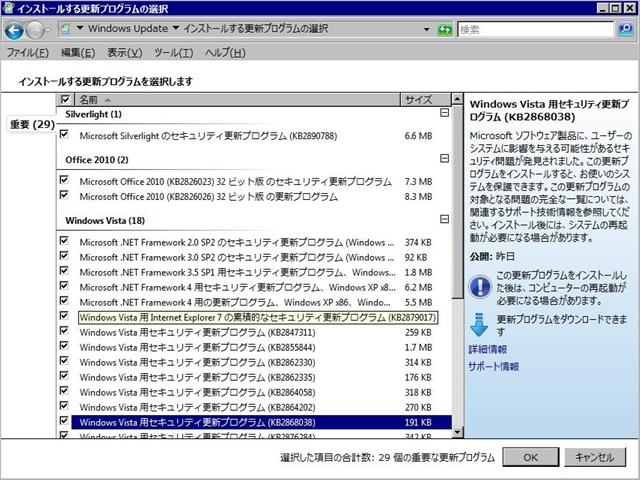Uncheck .NET Framework 3.5 SP1 update
This screenshot has width=640, height=480.
(x=64, y=271)
